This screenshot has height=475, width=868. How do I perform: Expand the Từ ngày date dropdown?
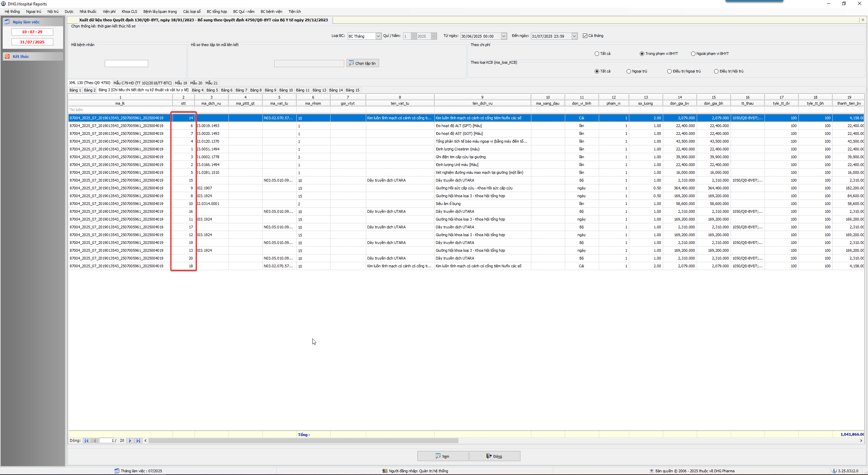tap(504, 36)
